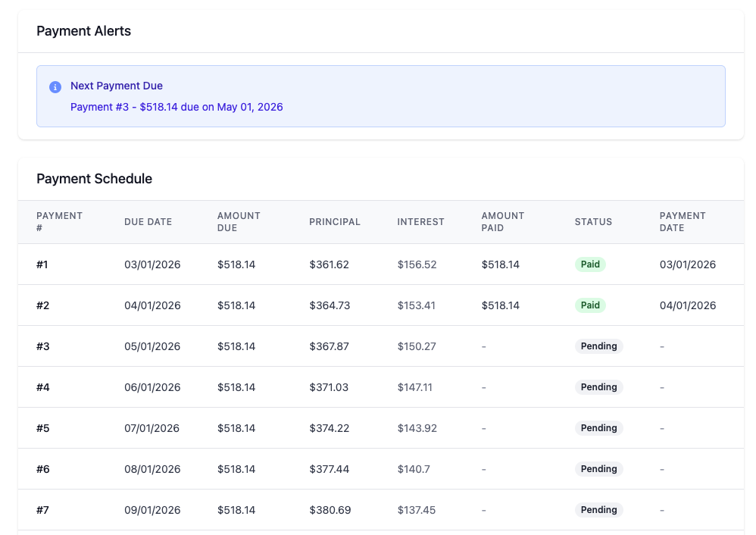Sort by the STATUS column header
Viewport: 756px width, 535px height.
tap(593, 222)
